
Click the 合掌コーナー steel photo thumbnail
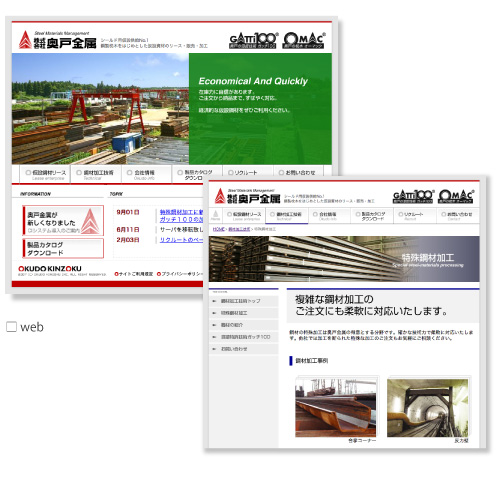coord(336,407)
